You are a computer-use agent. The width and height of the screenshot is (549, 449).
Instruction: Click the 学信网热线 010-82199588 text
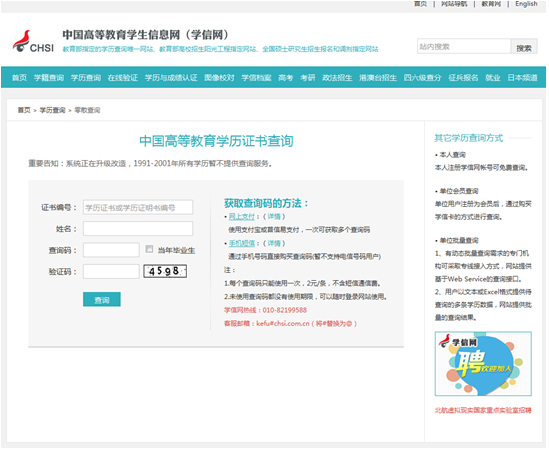(265, 310)
